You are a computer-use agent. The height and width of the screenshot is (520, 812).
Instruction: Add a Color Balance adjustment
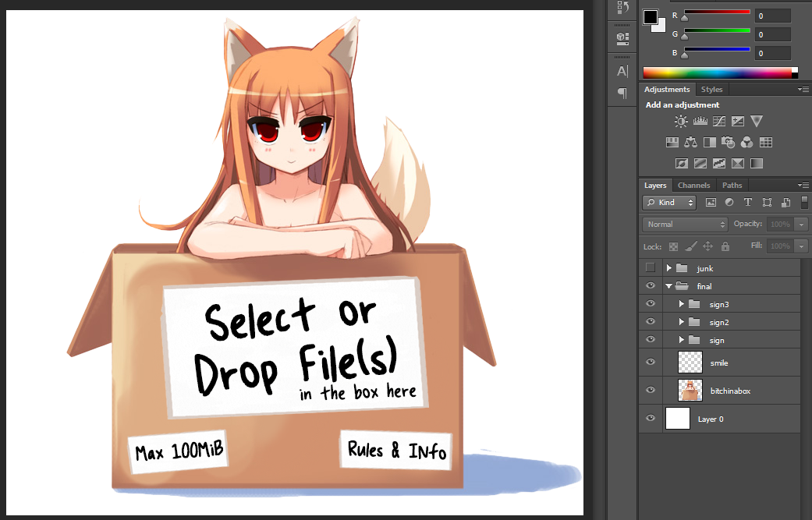pos(691,143)
